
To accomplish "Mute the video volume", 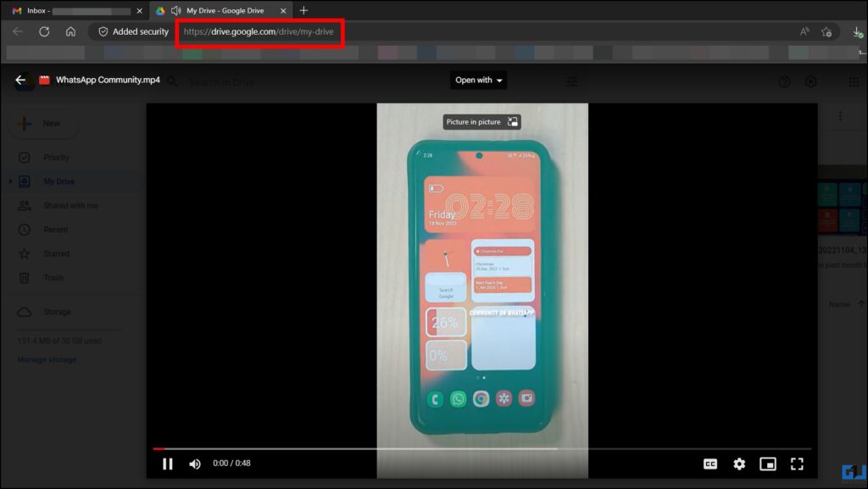I will click(x=195, y=464).
